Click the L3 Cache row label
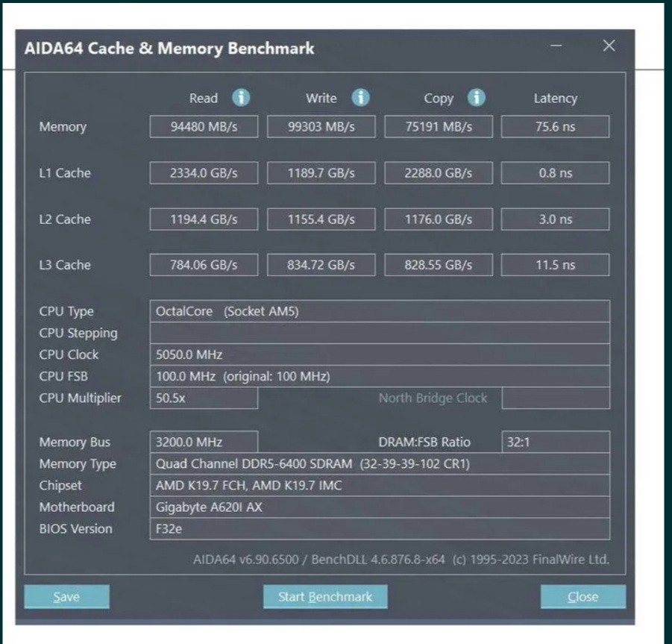 pos(65,265)
